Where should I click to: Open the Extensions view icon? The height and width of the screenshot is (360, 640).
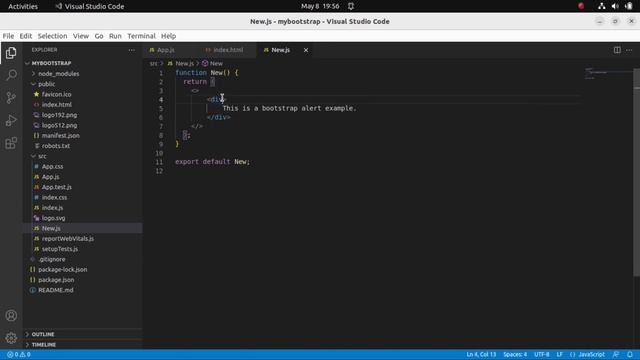[11, 143]
